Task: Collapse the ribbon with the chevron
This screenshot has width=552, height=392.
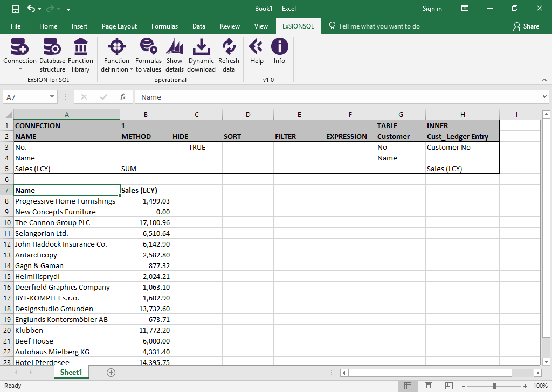Action: [544, 80]
